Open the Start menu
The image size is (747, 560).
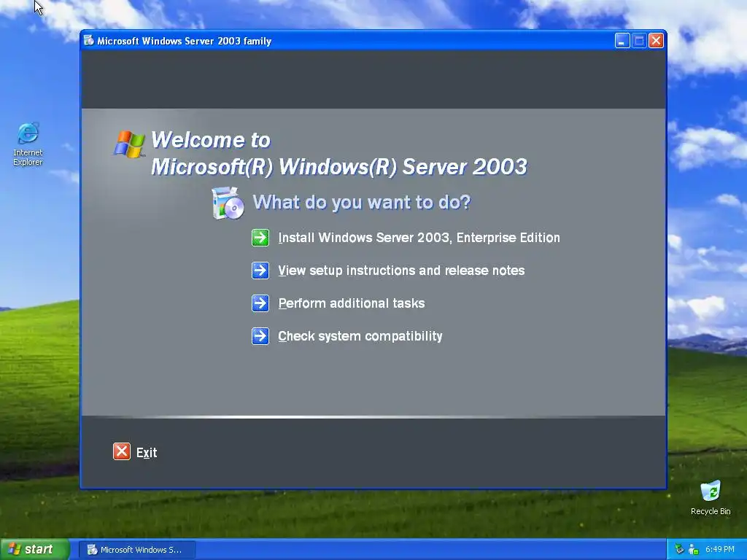(x=34, y=549)
